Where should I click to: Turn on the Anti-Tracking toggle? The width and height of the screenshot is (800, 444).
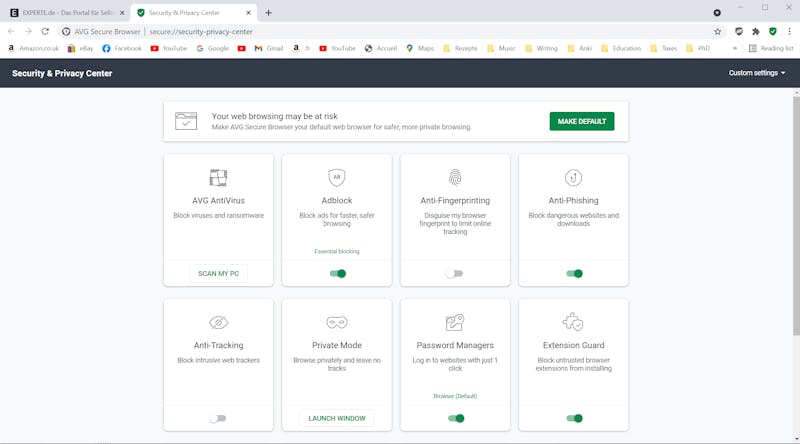point(218,418)
